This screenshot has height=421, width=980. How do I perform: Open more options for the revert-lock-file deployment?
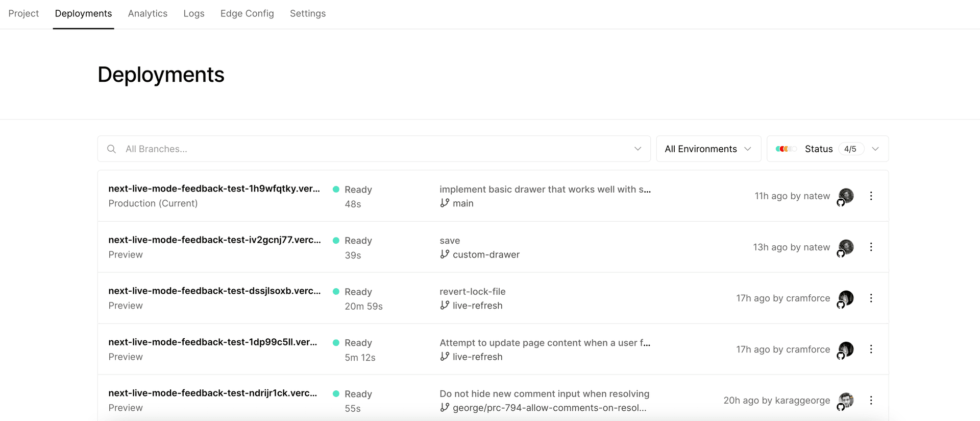[x=871, y=298]
